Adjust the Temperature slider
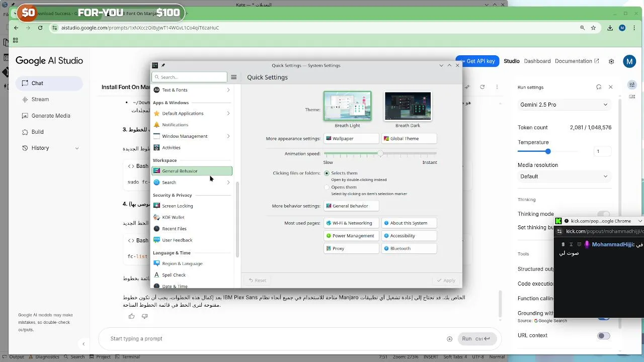 [x=548, y=151]
